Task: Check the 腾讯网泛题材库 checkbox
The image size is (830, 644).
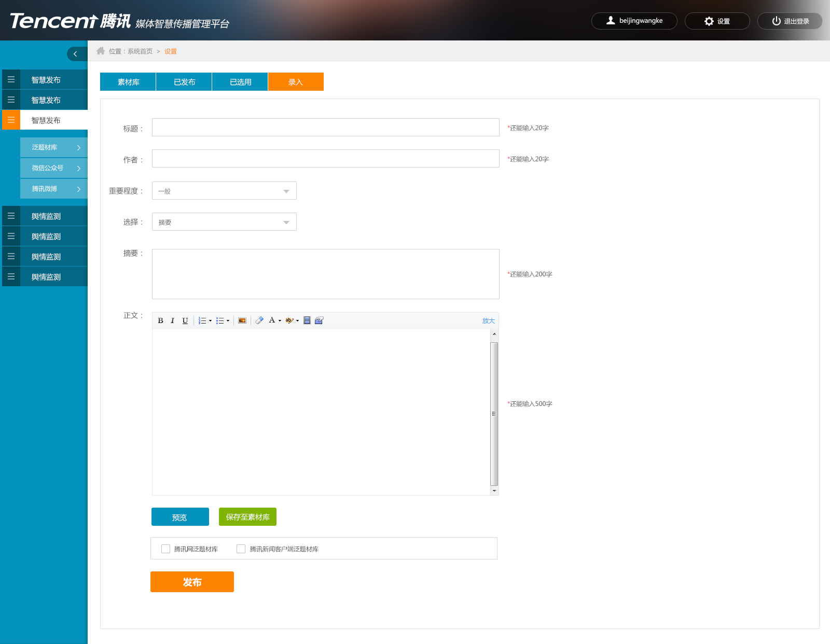Action: pyautogui.click(x=166, y=549)
